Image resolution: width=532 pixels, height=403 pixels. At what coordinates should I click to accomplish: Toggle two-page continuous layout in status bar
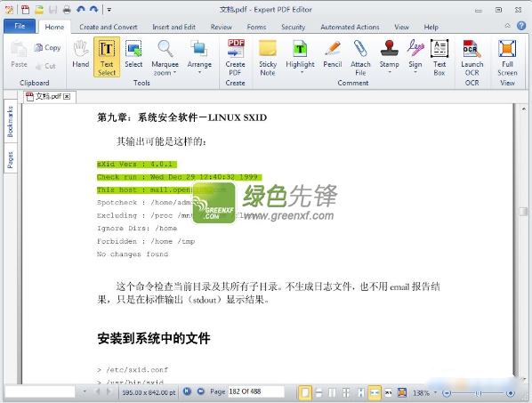tap(346, 393)
